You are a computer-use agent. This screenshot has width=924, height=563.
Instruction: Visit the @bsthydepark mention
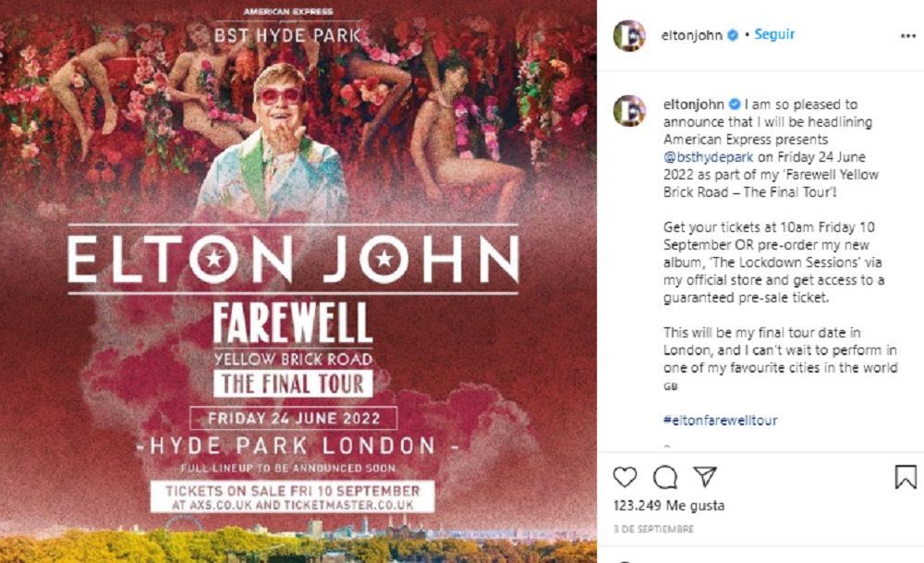click(704, 155)
